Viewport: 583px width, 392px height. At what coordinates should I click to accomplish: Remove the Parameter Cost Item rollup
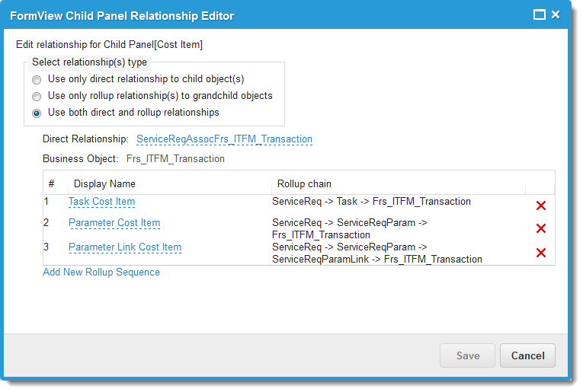(x=541, y=228)
